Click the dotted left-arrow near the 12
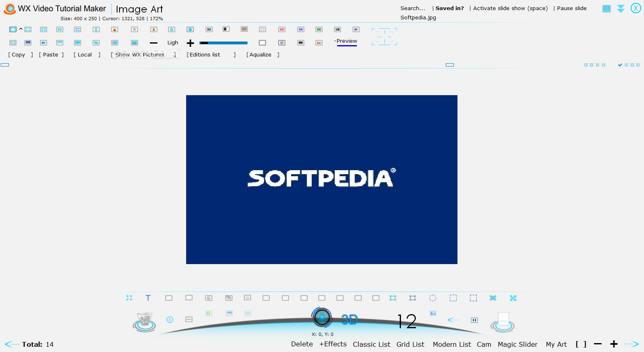 [x=454, y=320]
